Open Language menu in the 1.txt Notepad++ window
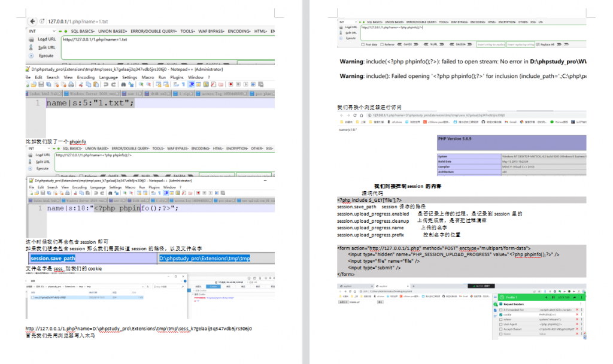 (x=108, y=77)
